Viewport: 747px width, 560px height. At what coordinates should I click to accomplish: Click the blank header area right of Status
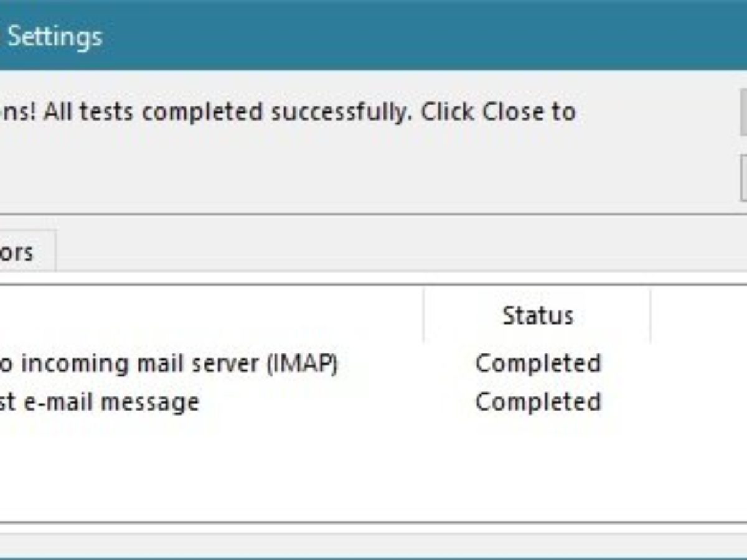pyautogui.click(x=697, y=315)
